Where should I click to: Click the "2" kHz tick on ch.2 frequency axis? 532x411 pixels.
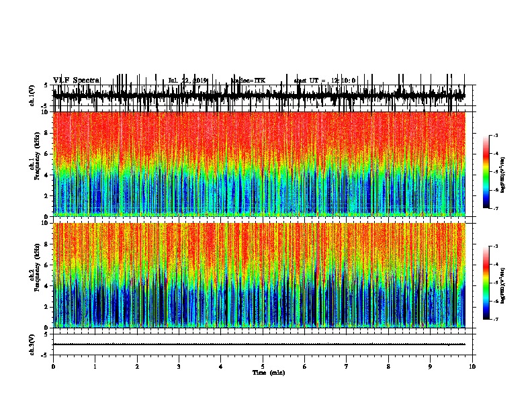[x=46, y=307]
